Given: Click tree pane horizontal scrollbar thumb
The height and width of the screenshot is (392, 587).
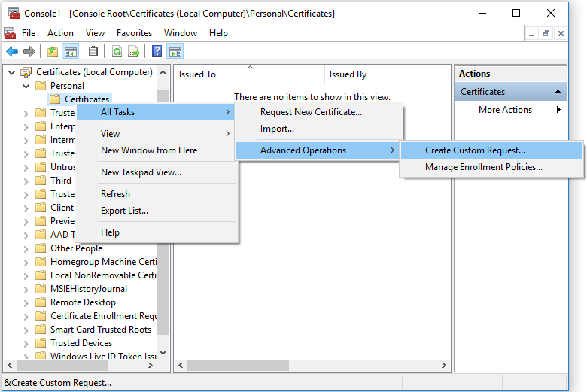Looking at the screenshot, I should [x=62, y=366].
